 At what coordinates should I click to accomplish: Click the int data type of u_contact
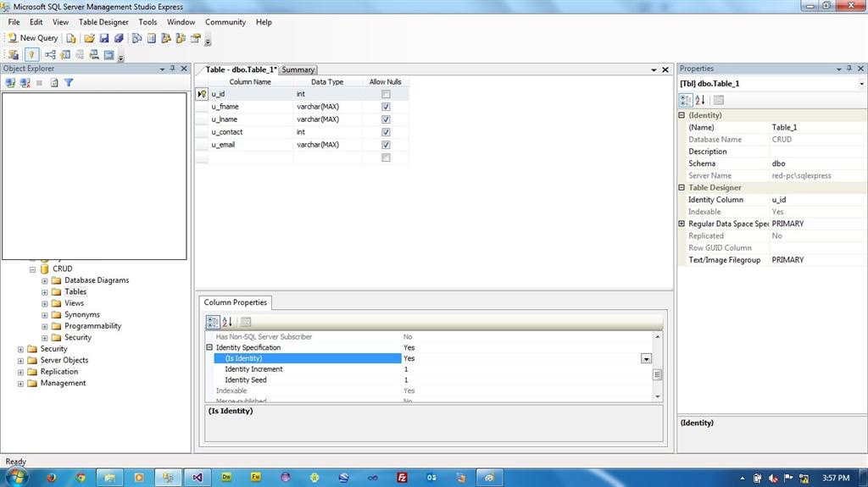tap(328, 132)
